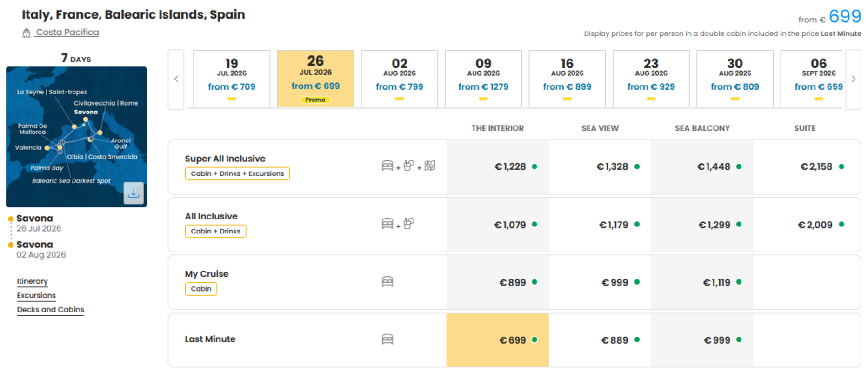Select Last Minute Interior price €699
The height and width of the screenshot is (372, 868).
[497, 340]
